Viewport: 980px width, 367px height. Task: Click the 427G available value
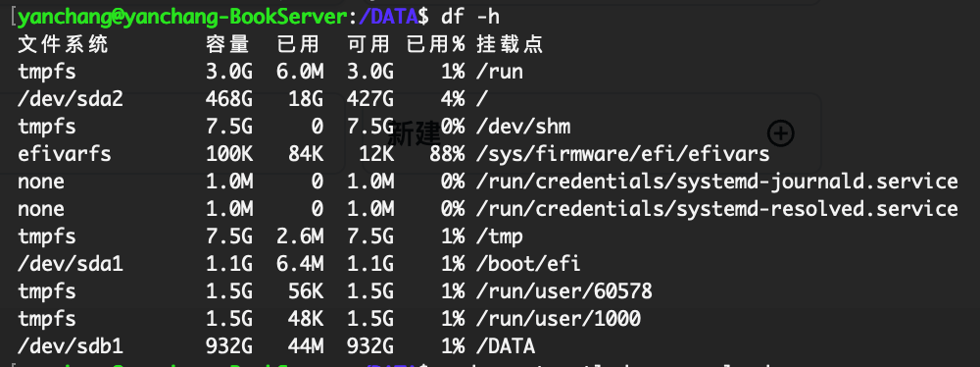(x=370, y=99)
